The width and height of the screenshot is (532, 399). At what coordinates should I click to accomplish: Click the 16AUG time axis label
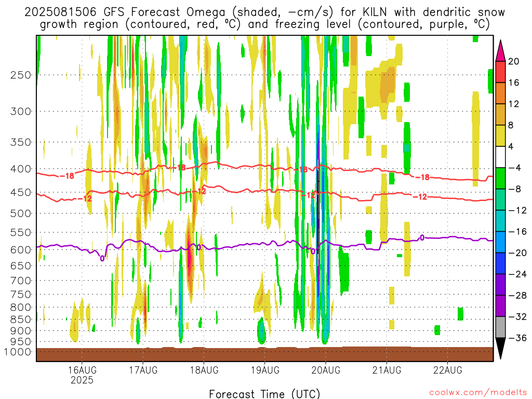(82, 370)
